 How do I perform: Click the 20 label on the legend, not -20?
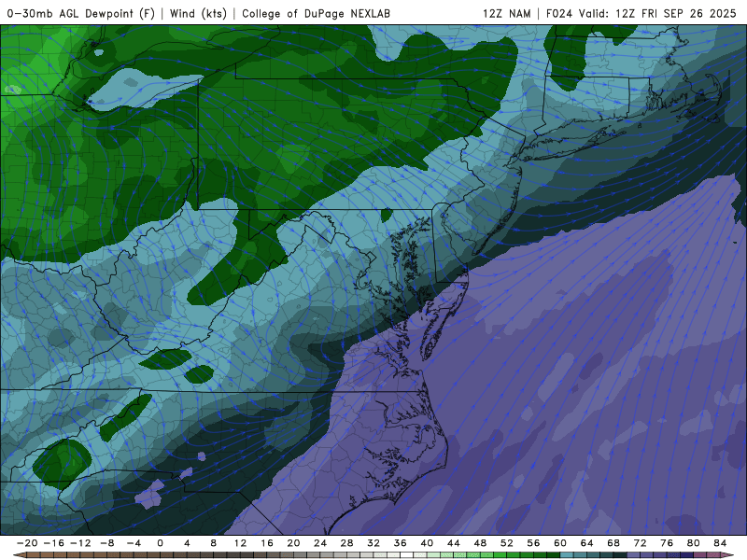pos(293,543)
